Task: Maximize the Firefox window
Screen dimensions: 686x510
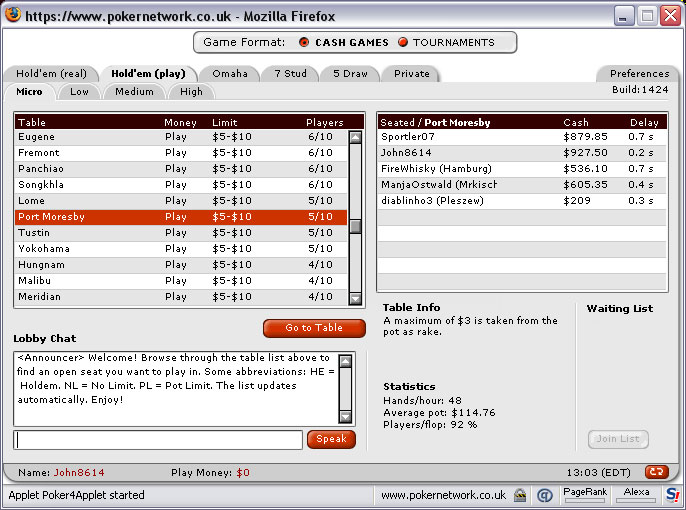Action: 647,16
